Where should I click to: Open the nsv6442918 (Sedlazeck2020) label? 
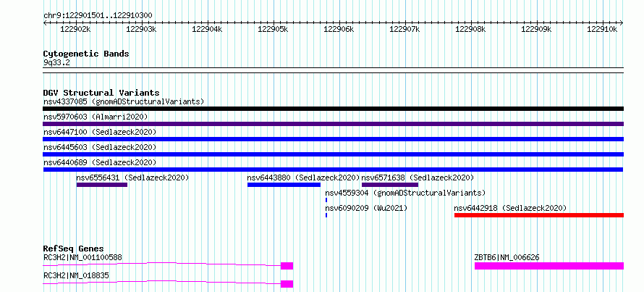[510, 208]
